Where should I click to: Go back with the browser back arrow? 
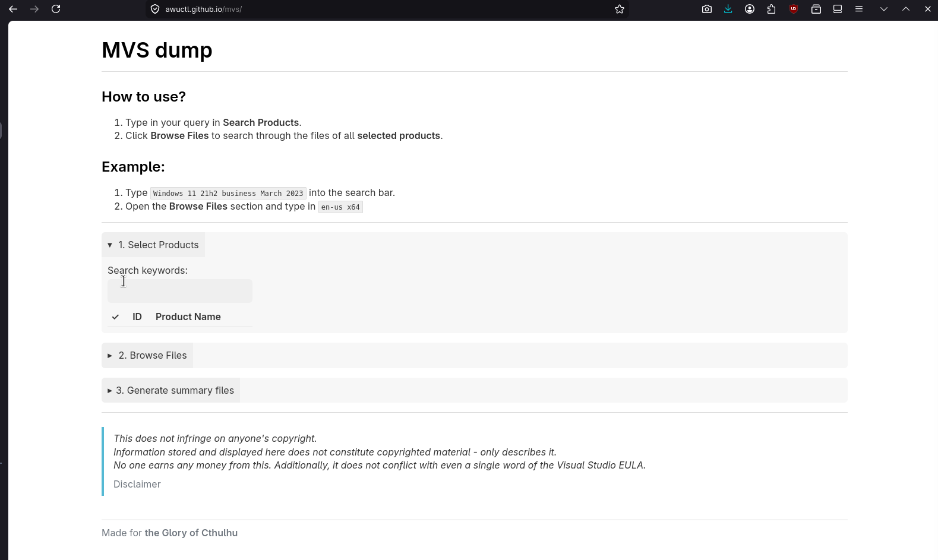(13, 9)
